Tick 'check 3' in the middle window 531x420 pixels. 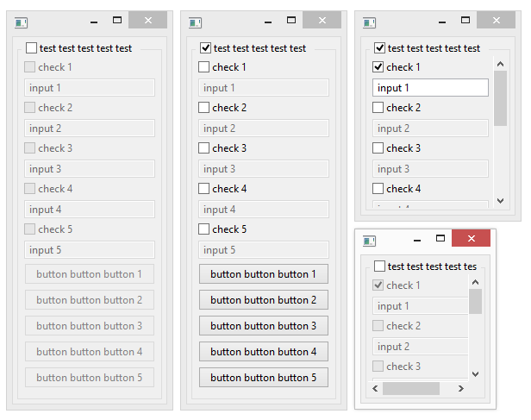click(204, 148)
